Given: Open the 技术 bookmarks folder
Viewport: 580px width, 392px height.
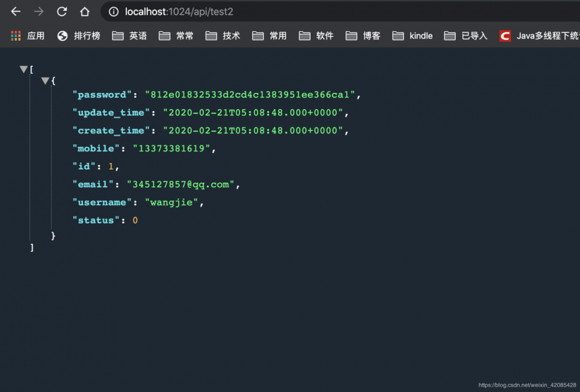Looking at the screenshot, I should 211,35.
